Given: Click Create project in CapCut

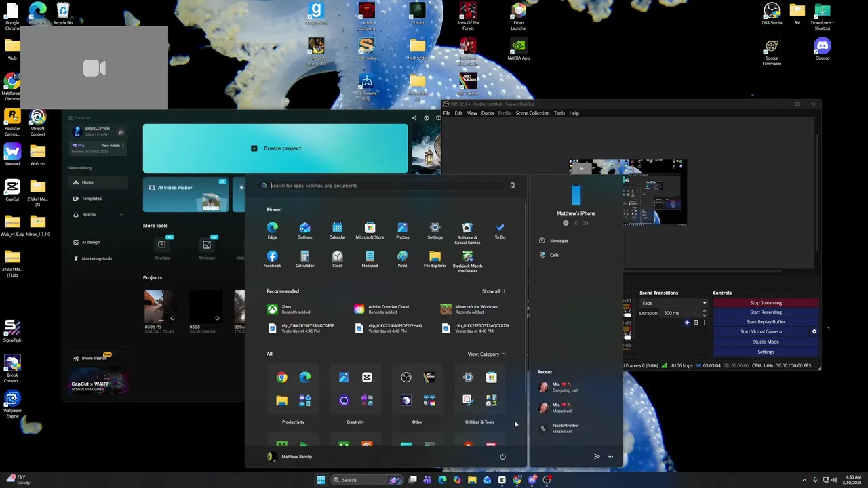Looking at the screenshot, I should (275, 148).
